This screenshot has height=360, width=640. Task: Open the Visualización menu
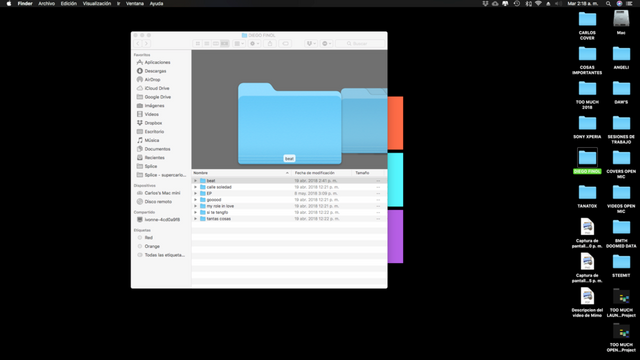click(97, 3)
